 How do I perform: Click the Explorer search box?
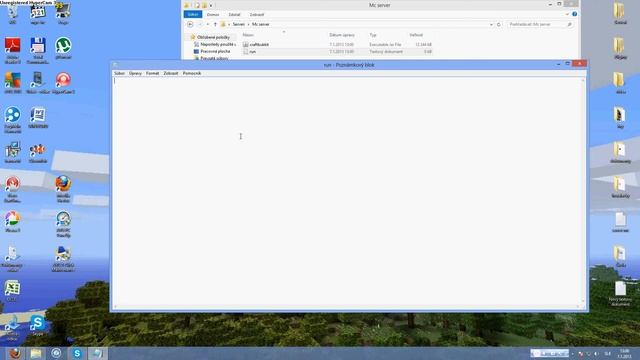click(x=540, y=24)
